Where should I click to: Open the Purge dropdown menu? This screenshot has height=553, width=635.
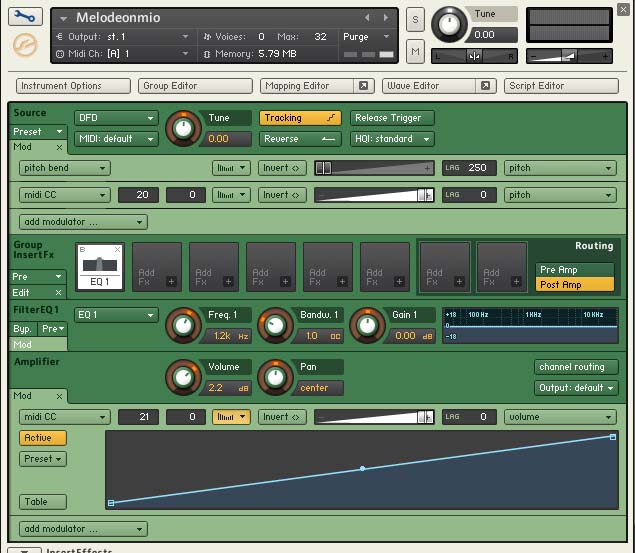tap(367, 37)
